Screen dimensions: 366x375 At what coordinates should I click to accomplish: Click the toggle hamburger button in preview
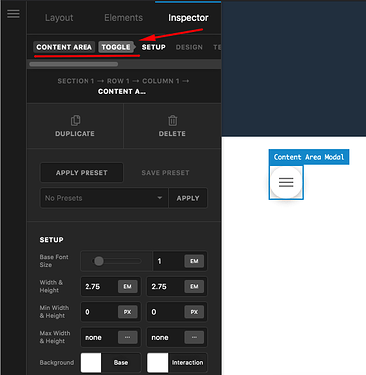286,182
